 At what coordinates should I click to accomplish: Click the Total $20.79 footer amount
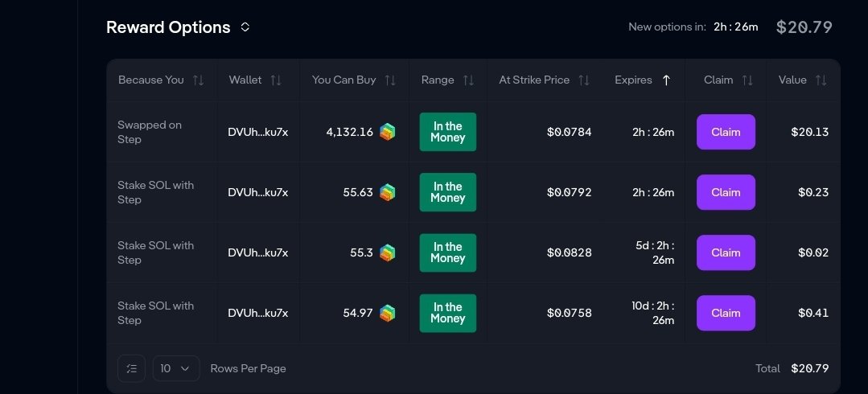click(x=810, y=368)
